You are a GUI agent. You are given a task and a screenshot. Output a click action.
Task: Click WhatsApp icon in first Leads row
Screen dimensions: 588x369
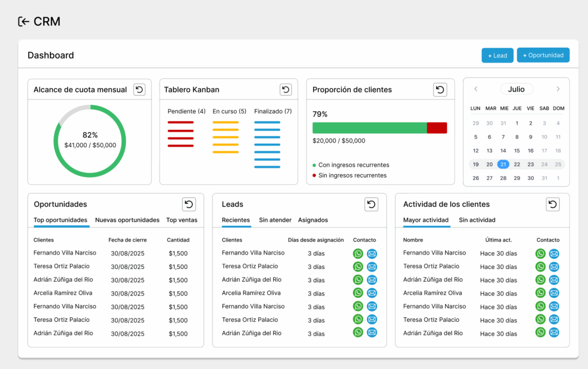pyautogui.click(x=358, y=253)
